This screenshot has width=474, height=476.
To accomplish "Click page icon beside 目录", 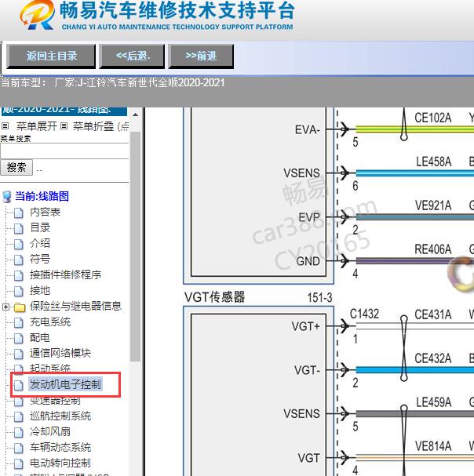I will (x=19, y=228).
